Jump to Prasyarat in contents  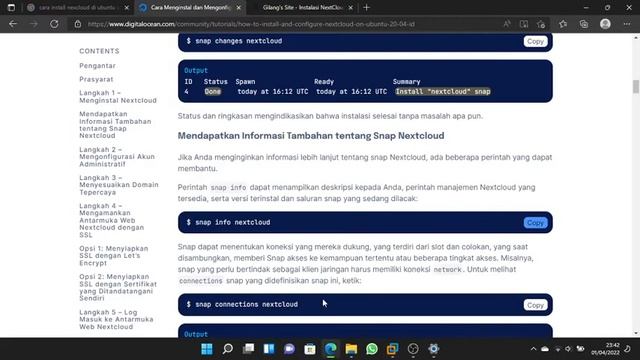click(x=96, y=79)
